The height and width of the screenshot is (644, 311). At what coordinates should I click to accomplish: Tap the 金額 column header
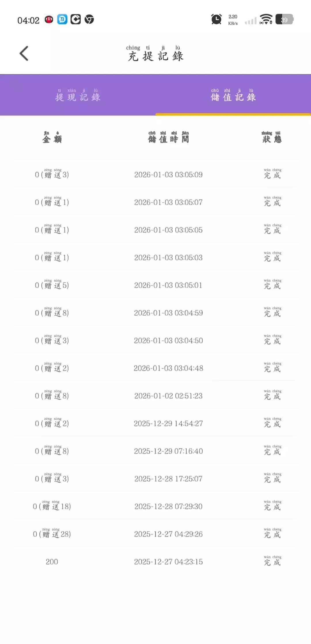click(52, 137)
